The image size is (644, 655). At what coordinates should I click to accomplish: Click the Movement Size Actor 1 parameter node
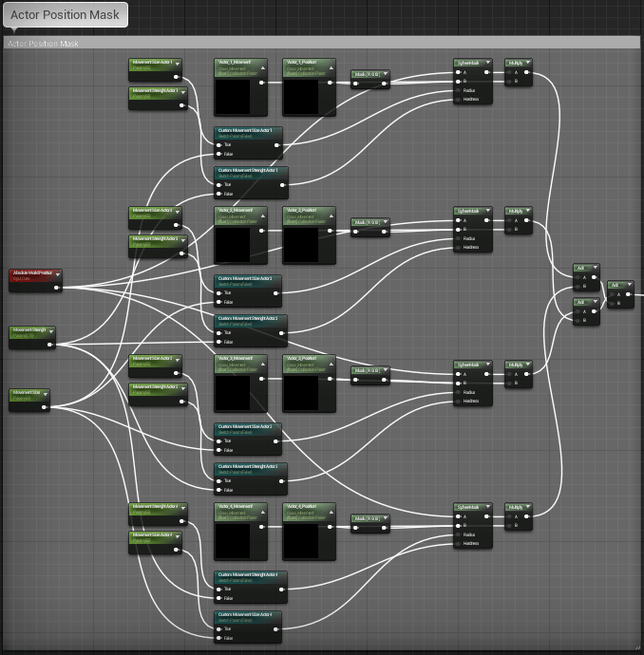tap(157, 65)
